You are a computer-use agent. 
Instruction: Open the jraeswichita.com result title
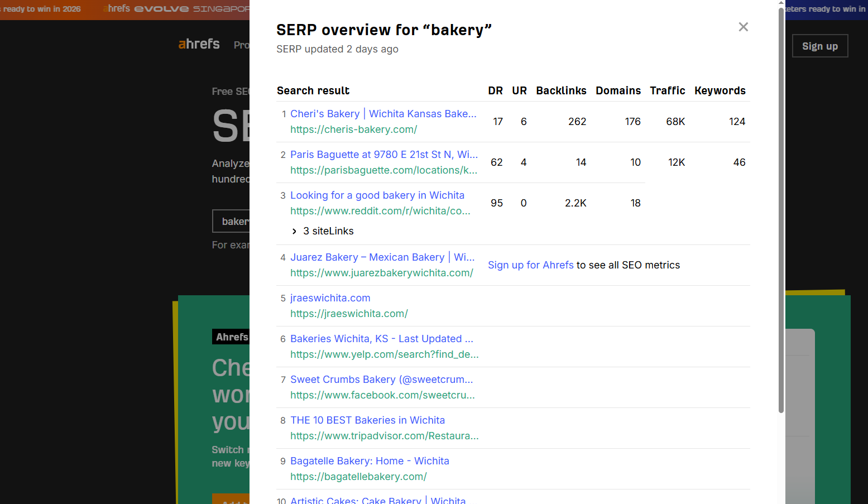[330, 298]
